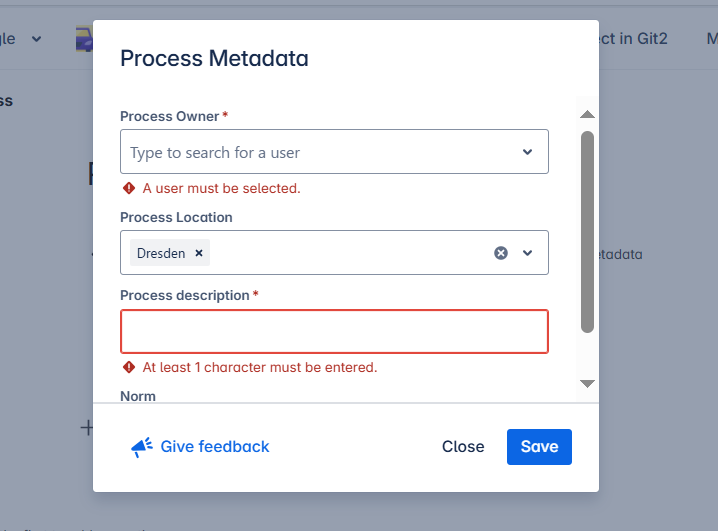Expand the chevron in the top-left header
Viewport: 718px width, 531px height.
[37, 39]
